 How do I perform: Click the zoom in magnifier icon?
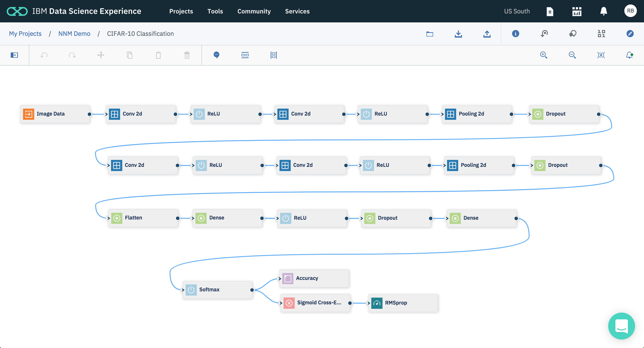(544, 55)
